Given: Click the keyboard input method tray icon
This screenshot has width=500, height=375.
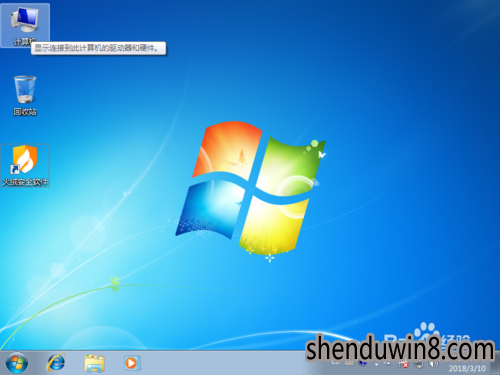Looking at the screenshot, I should (349, 363).
